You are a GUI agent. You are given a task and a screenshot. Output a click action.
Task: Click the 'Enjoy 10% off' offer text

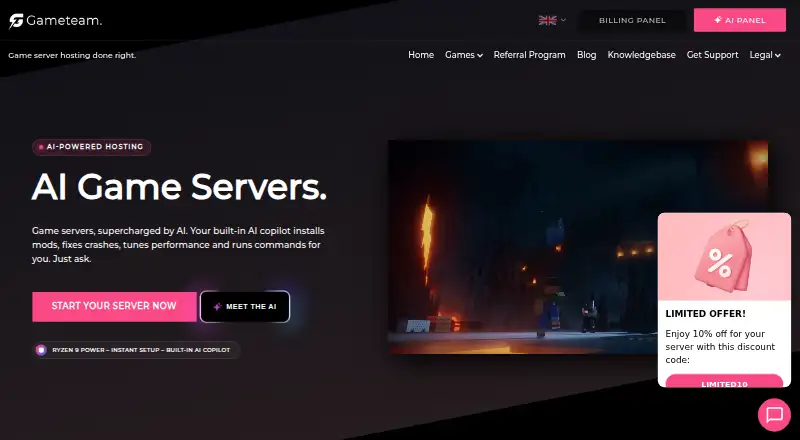(x=720, y=347)
